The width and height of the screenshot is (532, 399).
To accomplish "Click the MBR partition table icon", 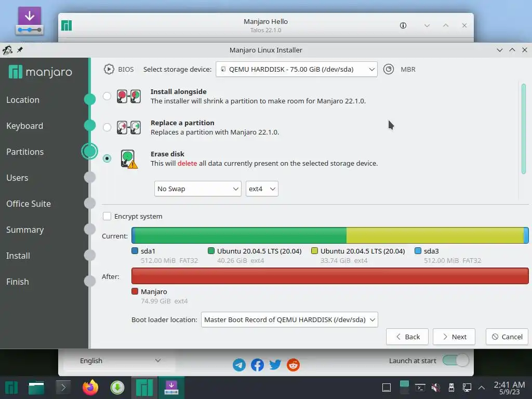I will pyautogui.click(x=389, y=69).
